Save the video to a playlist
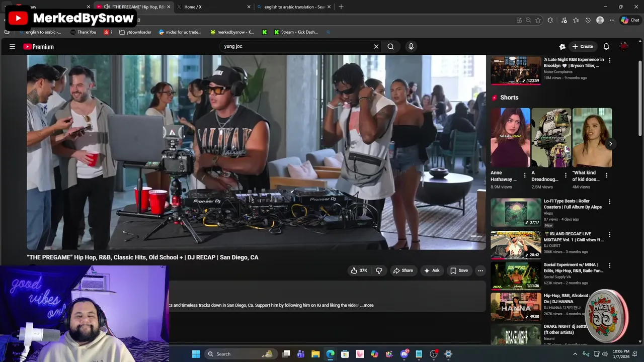Screen dimensions: 644x362 [x=459, y=270]
